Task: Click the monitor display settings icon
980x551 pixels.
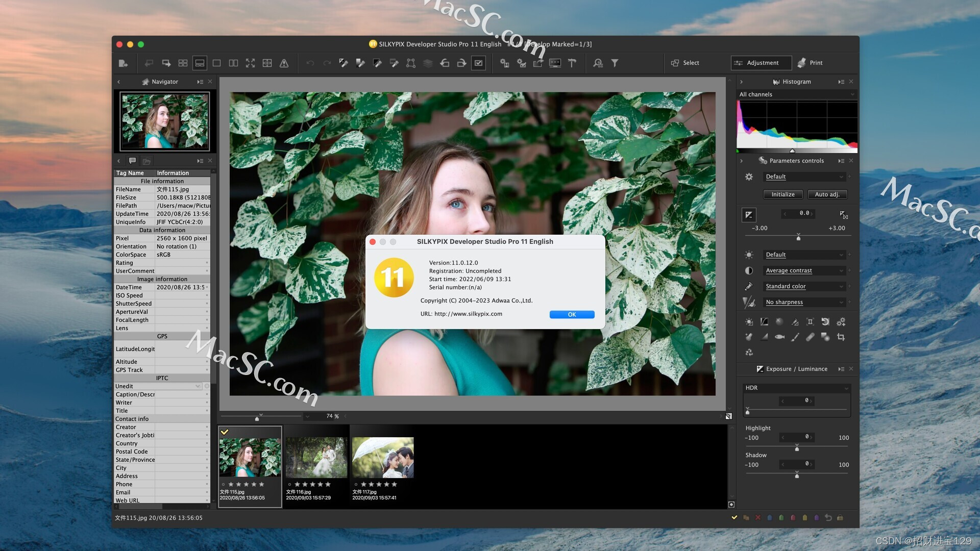Action: coord(555,63)
